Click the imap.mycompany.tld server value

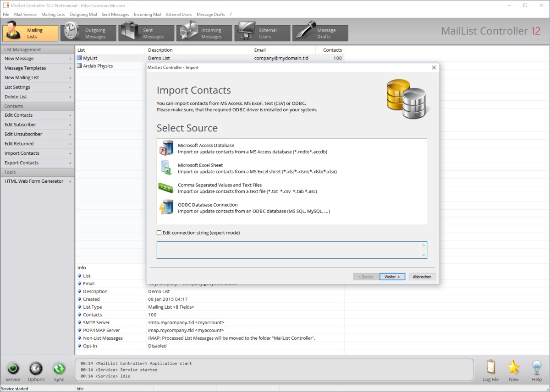coord(186,331)
